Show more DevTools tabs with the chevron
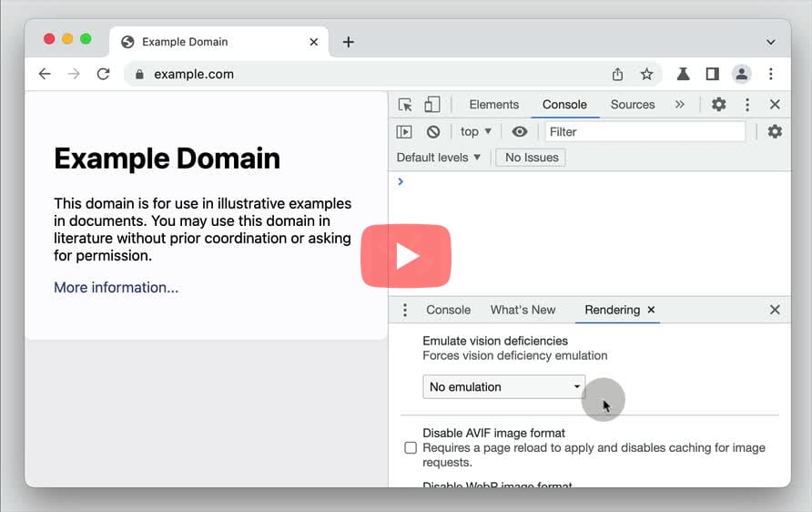This screenshot has width=812, height=512. click(x=680, y=105)
